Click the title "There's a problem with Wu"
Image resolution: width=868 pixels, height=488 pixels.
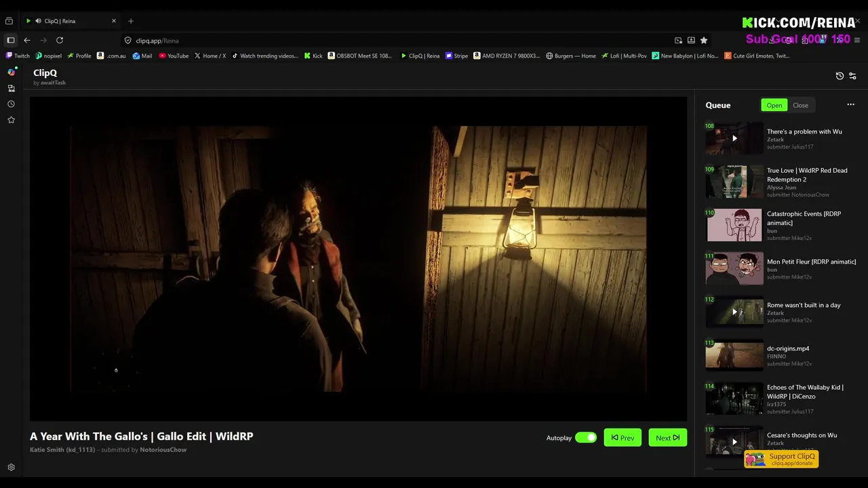(x=804, y=131)
